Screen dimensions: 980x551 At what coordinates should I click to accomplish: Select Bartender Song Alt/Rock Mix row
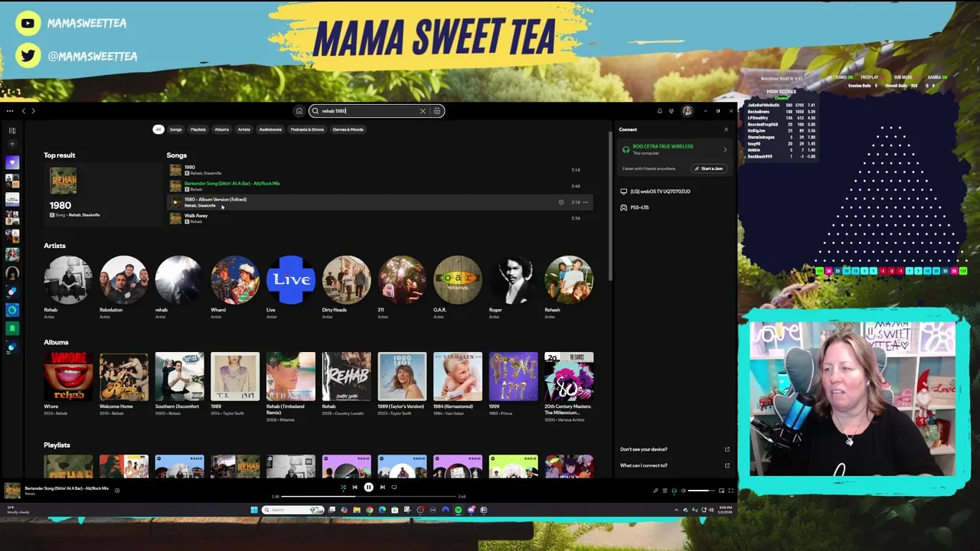[x=380, y=186]
